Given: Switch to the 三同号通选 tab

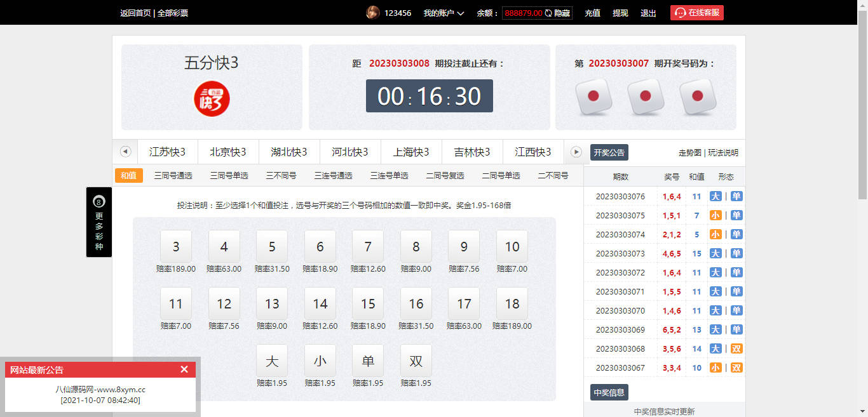Looking at the screenshot, I should [173, 176].
